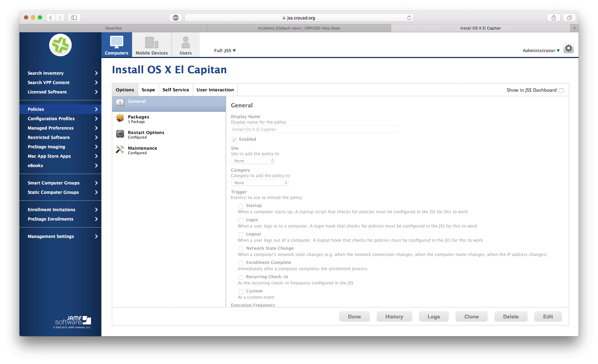Enable the Startup trigger
This screenshot has height=364, width=598.
[x=241, y=206]
